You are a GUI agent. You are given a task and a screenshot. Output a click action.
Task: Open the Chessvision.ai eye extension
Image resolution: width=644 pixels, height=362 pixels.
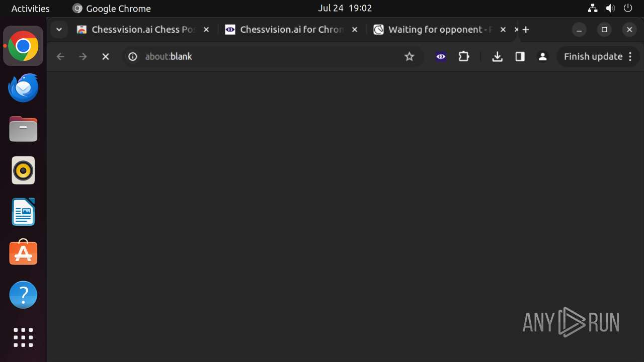pyautogui.click(x=441, y=57)
